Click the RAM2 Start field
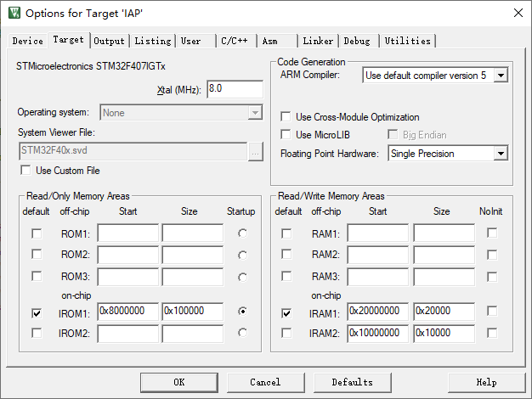 tap(378, 255)
